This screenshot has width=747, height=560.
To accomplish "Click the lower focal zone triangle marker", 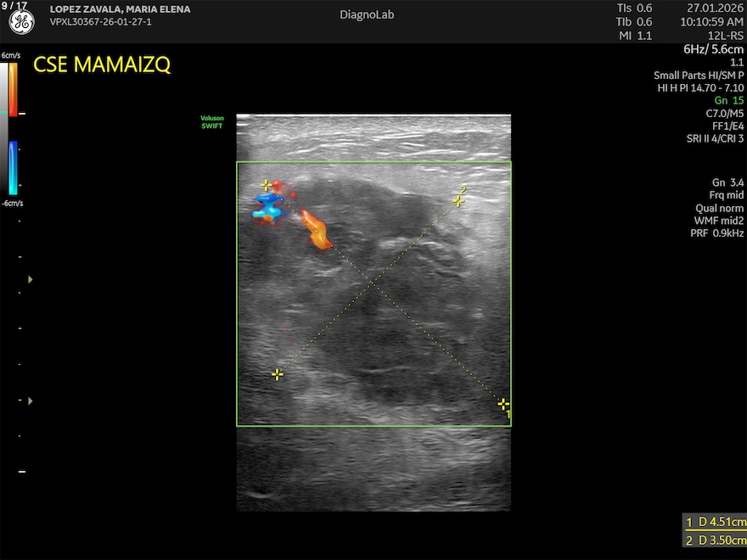I will click(x=32, y=400).
